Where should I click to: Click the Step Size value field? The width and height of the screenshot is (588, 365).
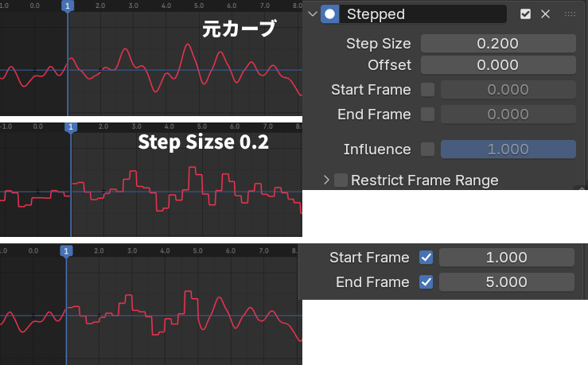(x=497, y=43)
